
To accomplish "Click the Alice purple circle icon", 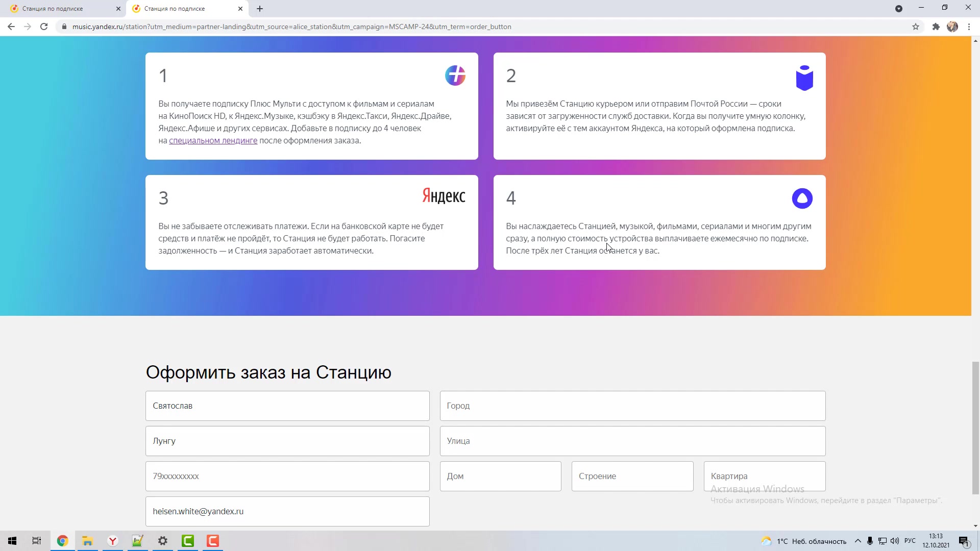I will point(802,198).
